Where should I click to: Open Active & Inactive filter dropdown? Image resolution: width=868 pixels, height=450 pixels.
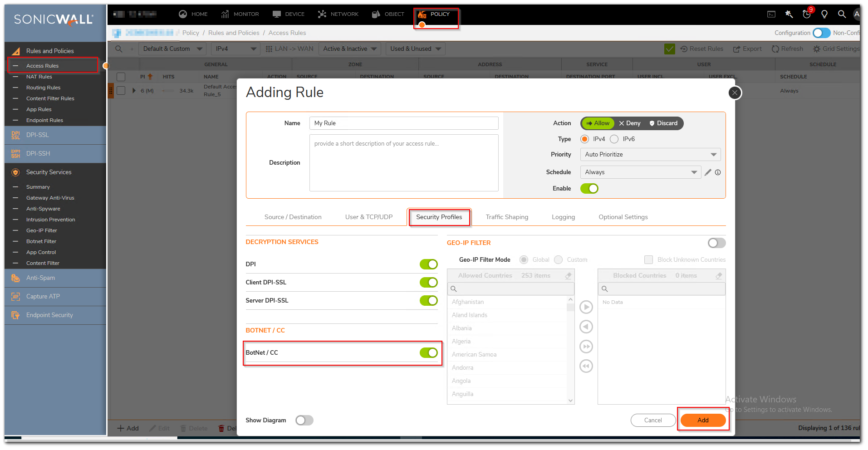click(x=350, y=49)
